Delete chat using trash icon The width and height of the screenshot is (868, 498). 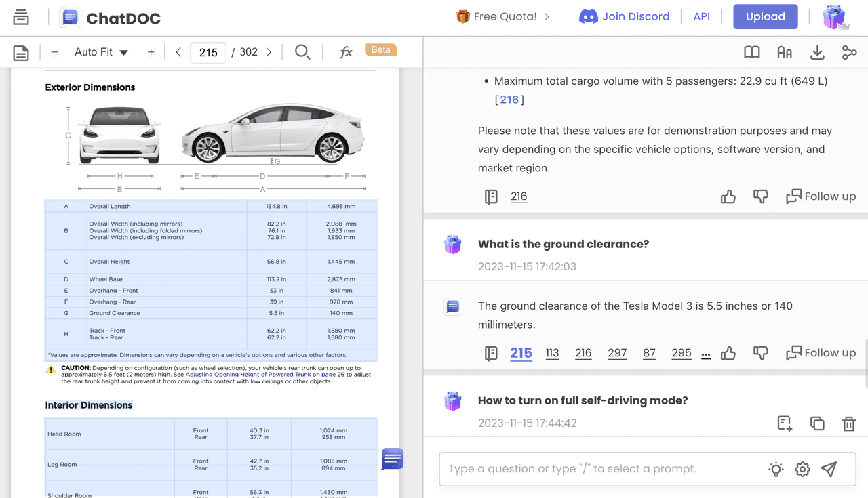848,423
